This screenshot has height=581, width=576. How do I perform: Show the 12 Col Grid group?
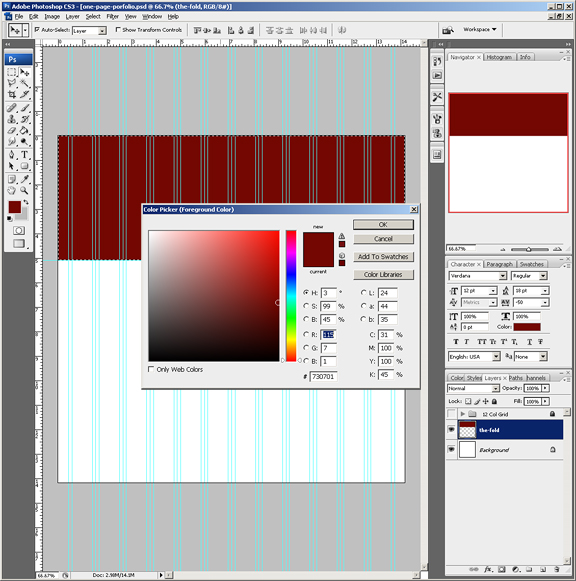[x=451, y=413]
